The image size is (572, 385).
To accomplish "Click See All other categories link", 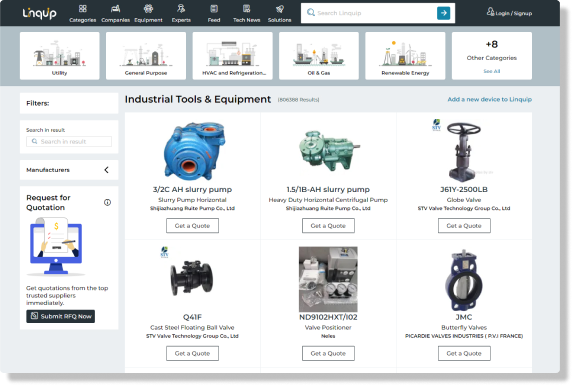I will (x=492, y=71).
